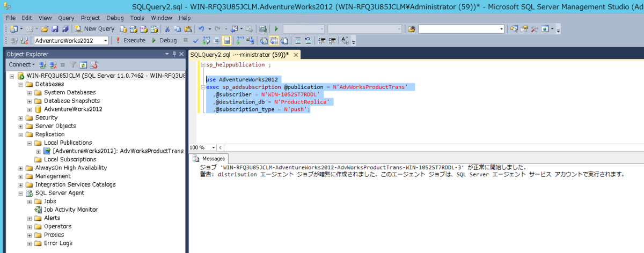This screenshot has height=253, width=644.
Task: Collapse the Databases folder node
Action: pos(21,84)
